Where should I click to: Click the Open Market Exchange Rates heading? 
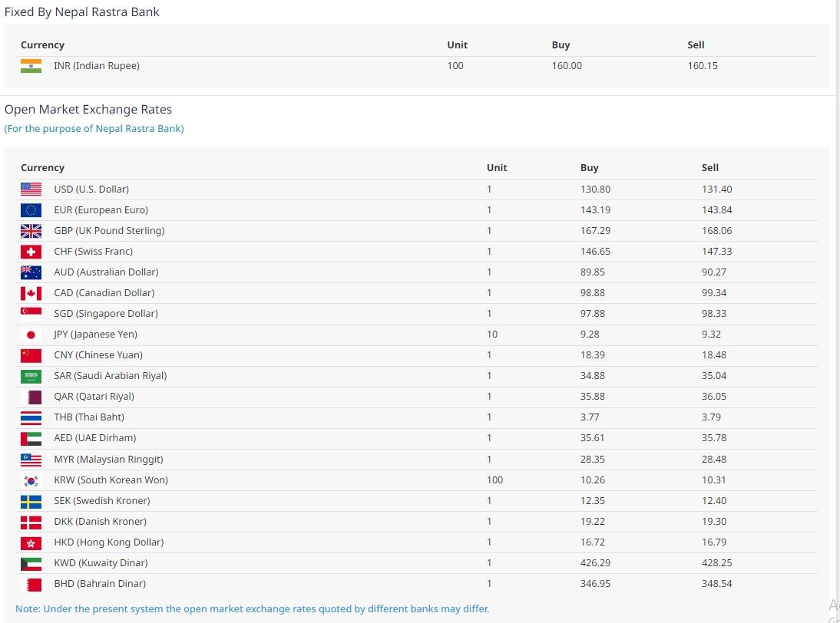[88, 109]
